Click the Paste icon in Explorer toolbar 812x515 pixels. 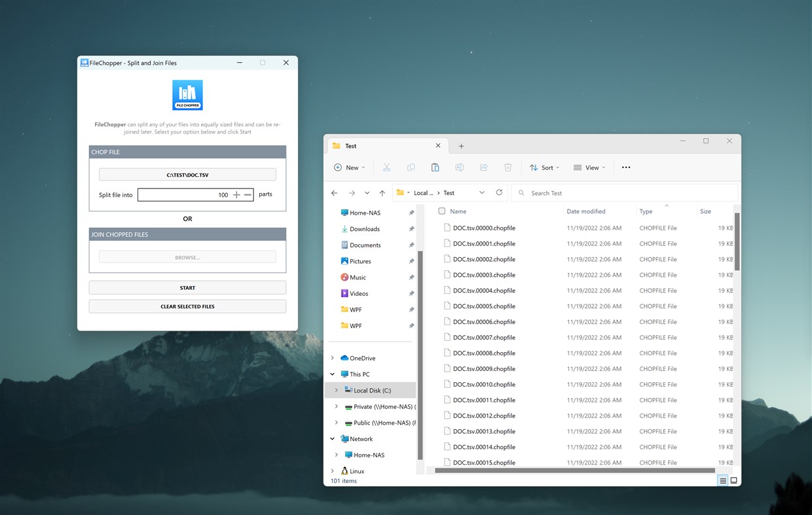pos(435,168)
